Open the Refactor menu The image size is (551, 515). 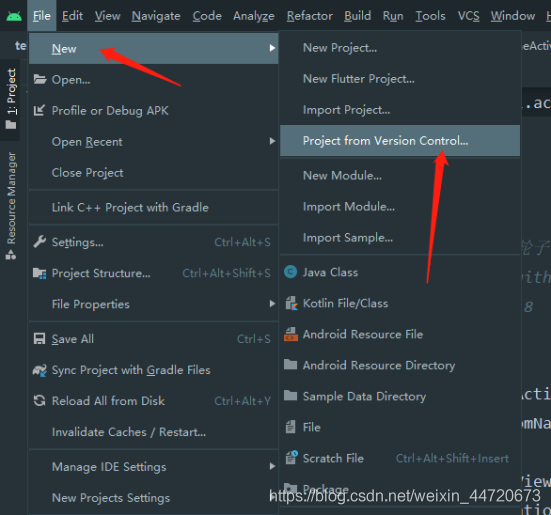pyautogui.click(x=310, y=16)
